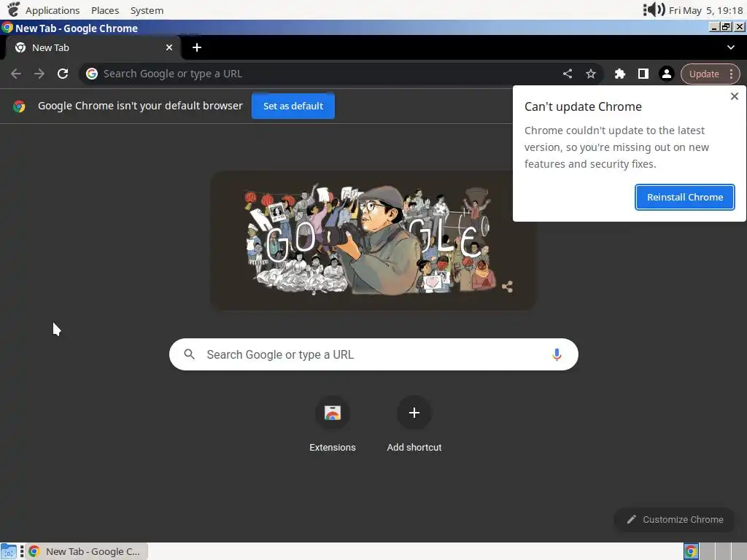Open the share icon in address bar

(568, 74)
